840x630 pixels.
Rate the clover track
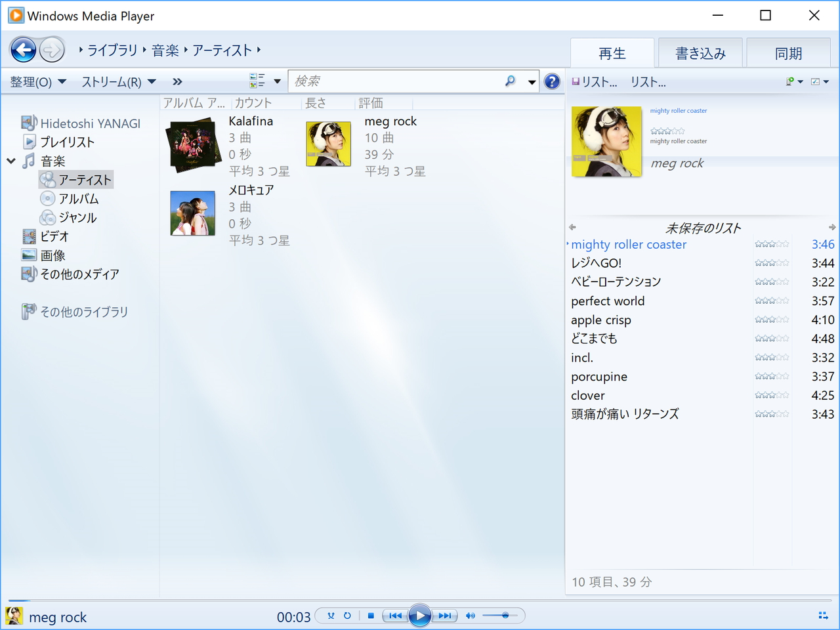click(772, 395)
